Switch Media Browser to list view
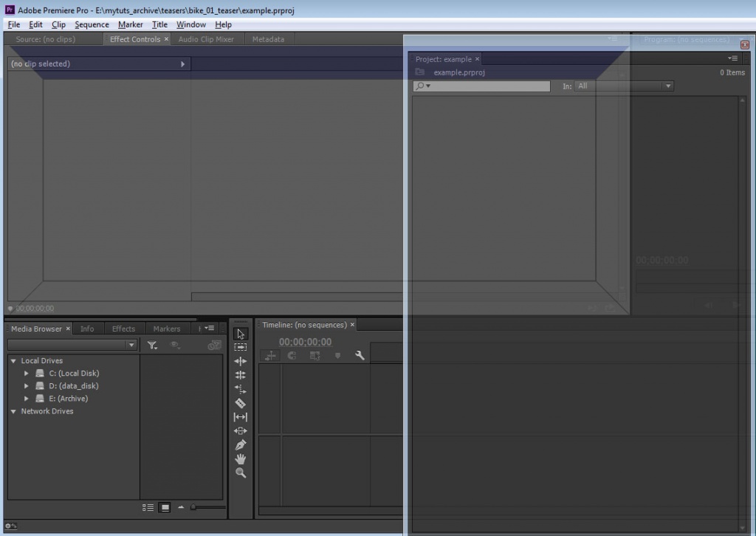The width and height of the screenshot is (756, 536). coord(148,507)
